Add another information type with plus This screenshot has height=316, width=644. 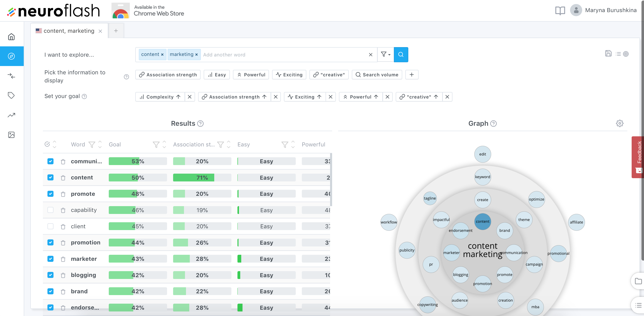tap(412, 75)
